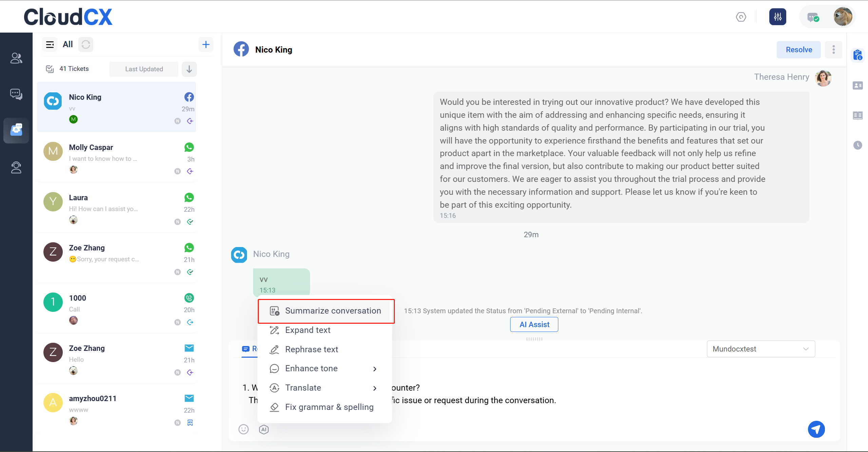Click the send message arrow icon

[x=816, y=429]
